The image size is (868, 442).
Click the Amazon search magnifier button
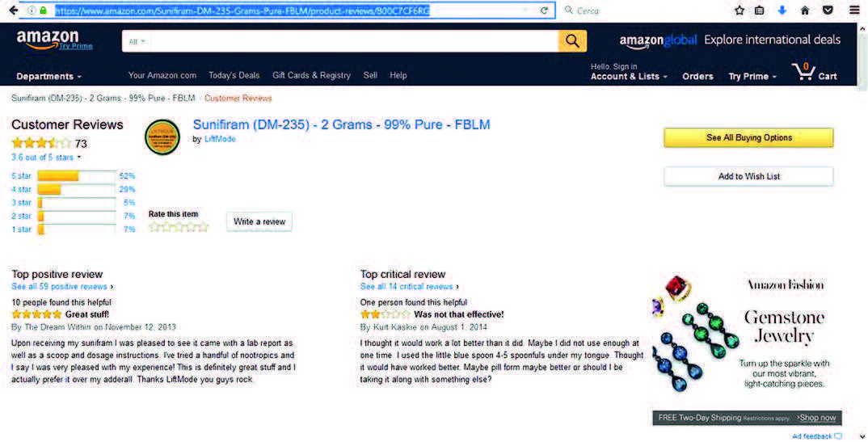pos(572,41)
